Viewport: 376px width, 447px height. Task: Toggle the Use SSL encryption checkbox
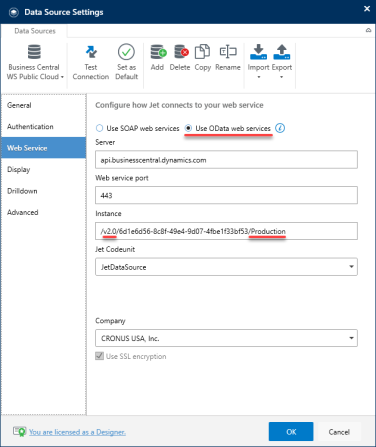[x=99, y=356]
